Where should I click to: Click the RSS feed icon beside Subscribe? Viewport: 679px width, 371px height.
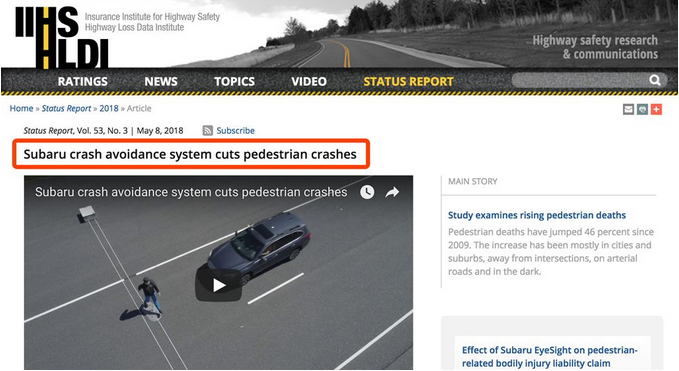[x=207, y=130]
